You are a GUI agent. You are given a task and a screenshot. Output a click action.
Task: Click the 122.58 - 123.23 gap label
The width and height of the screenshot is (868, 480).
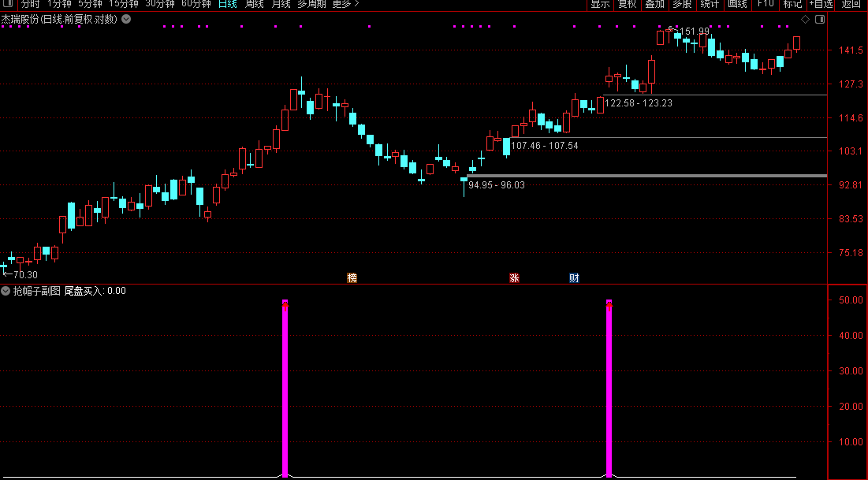point(639,103)
